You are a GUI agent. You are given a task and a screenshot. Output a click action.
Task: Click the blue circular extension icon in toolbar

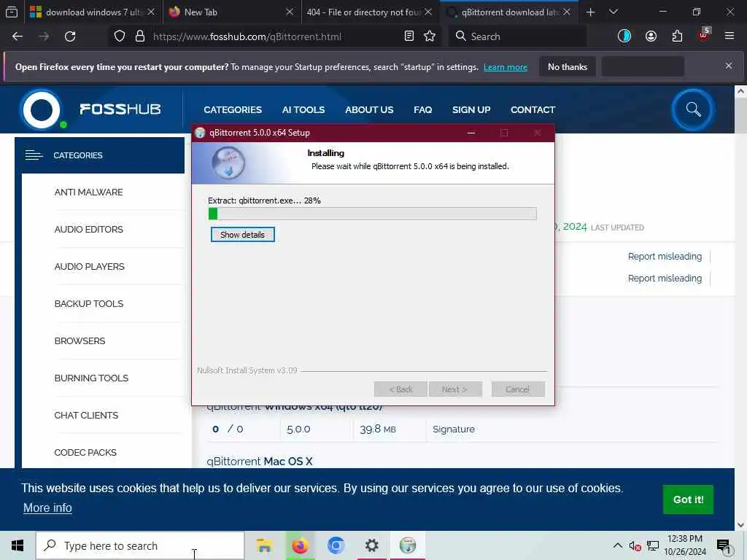click(x=624, y=36)
